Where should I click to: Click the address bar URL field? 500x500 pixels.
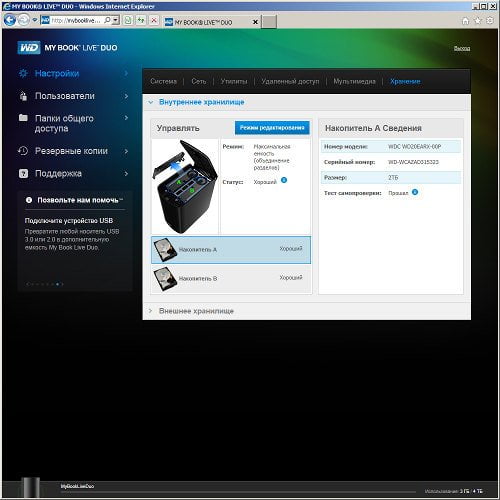point(76,20)
